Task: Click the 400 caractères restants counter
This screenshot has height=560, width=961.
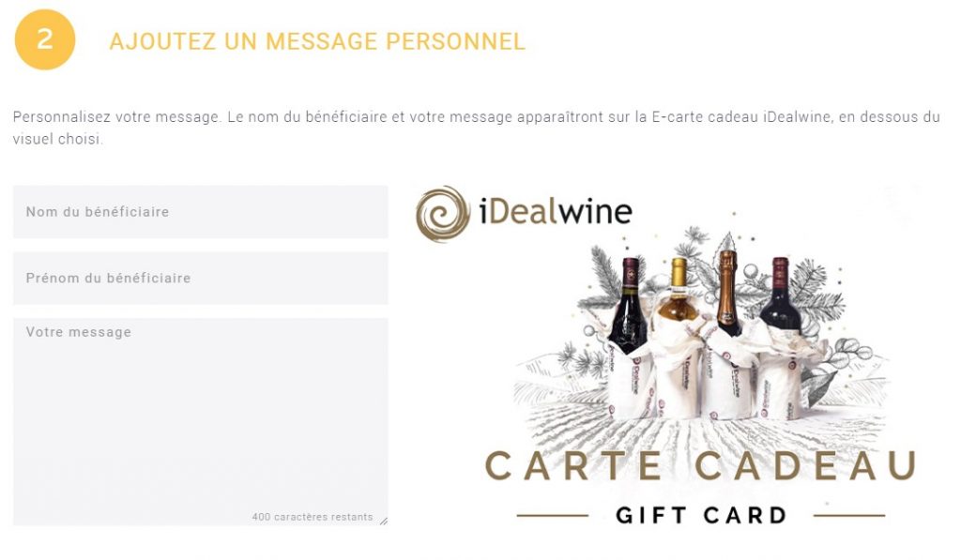Action: 312,517
